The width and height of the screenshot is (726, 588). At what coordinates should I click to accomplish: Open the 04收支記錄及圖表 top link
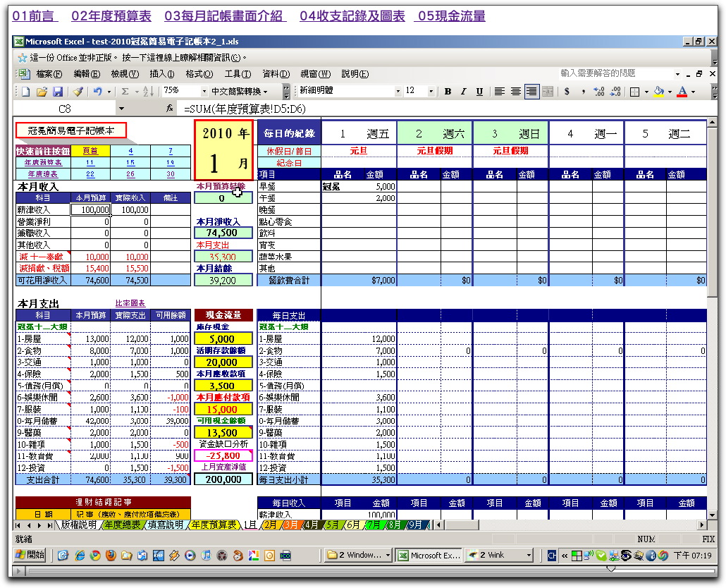click(x=352, y=16)
